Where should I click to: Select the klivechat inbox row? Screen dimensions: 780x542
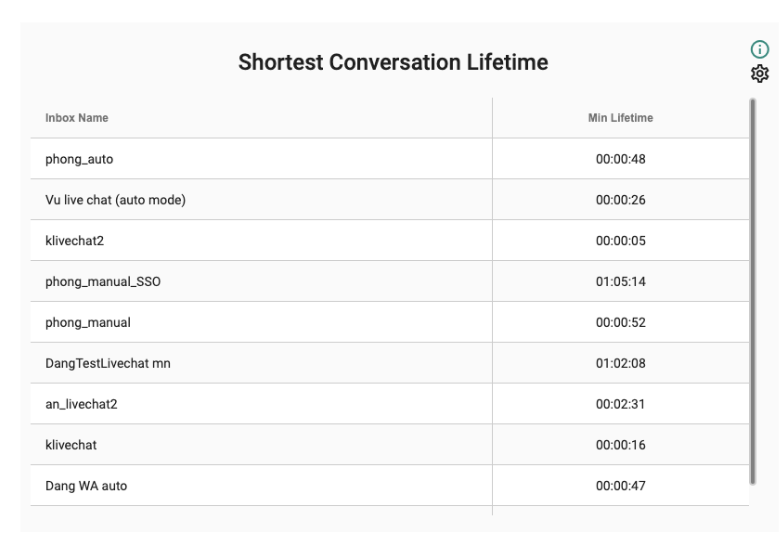tap(390, 445)
